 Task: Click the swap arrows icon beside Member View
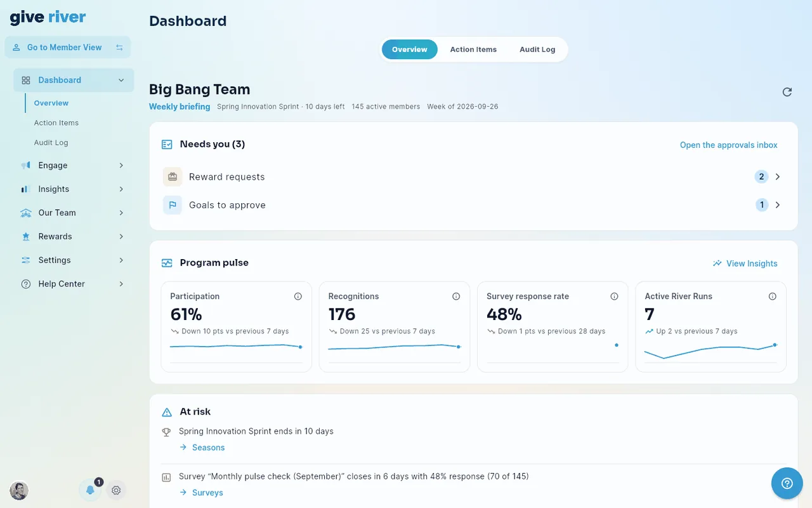[x=119, y=48]
